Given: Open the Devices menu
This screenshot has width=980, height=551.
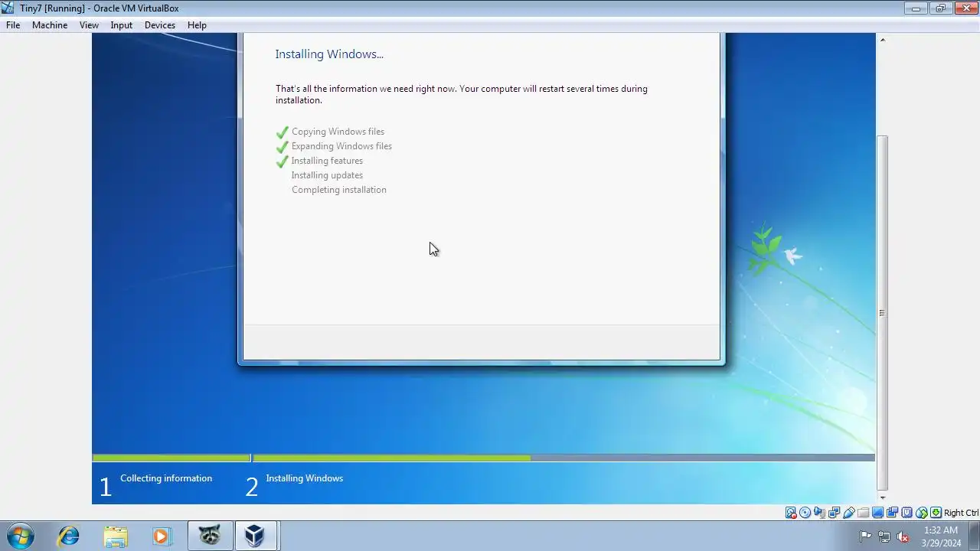Looking at the screenshot, I should pyautogui.click(x=159, y=25).
